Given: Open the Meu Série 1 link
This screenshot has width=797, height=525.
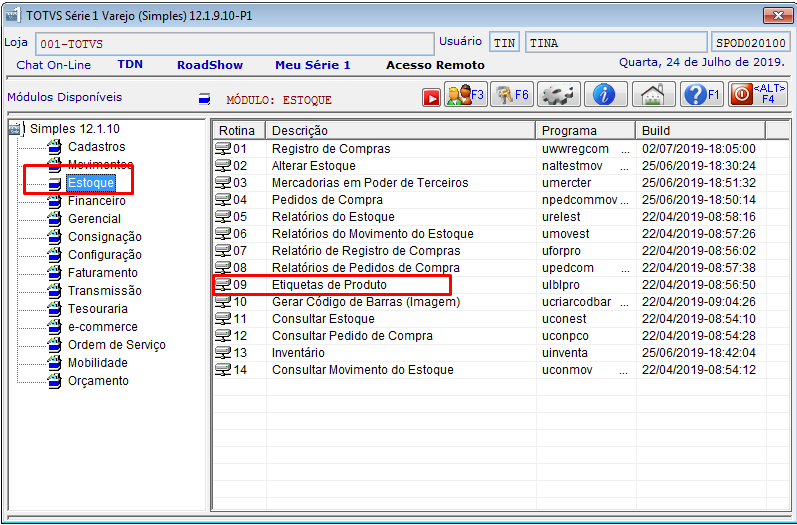Looking at the screenshot, I should (x=313, y=65).
